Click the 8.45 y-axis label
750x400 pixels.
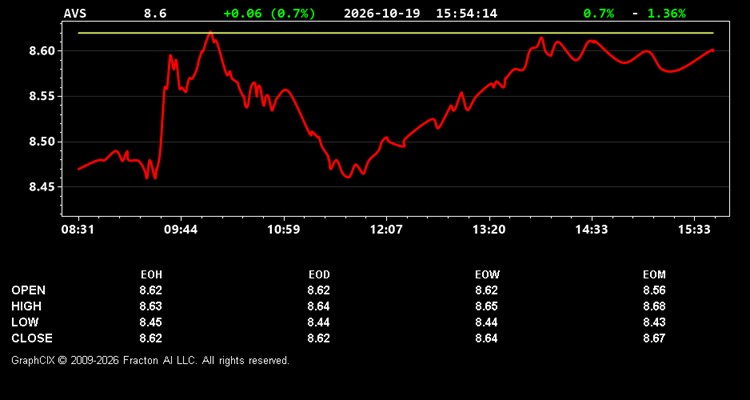pos(43,187)
